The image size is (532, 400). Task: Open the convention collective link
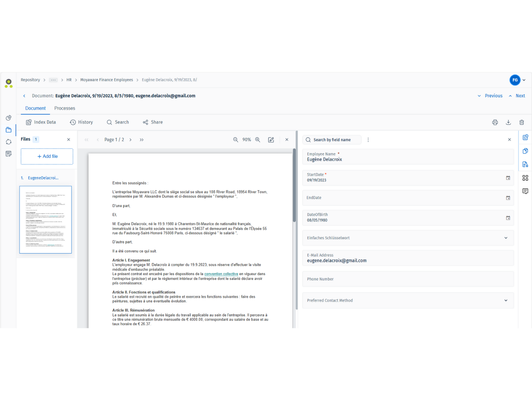pyautogui.click(x=221, y=274)
